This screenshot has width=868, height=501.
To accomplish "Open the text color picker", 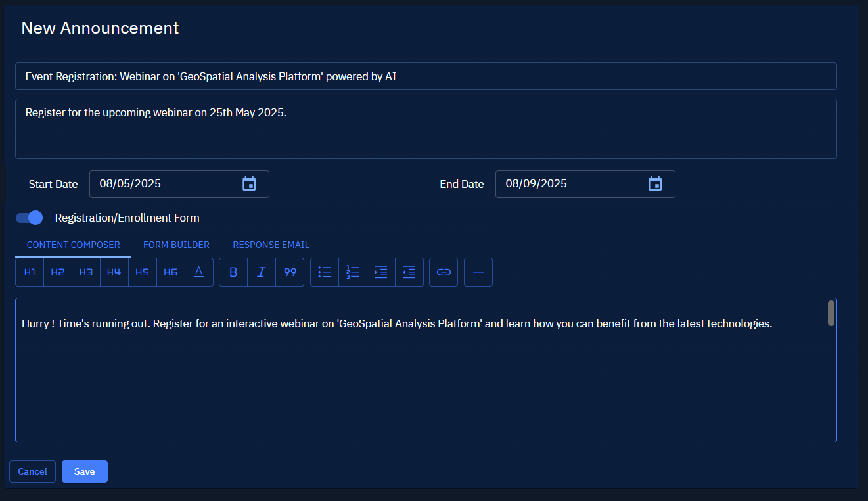I will tap(198, 272).
